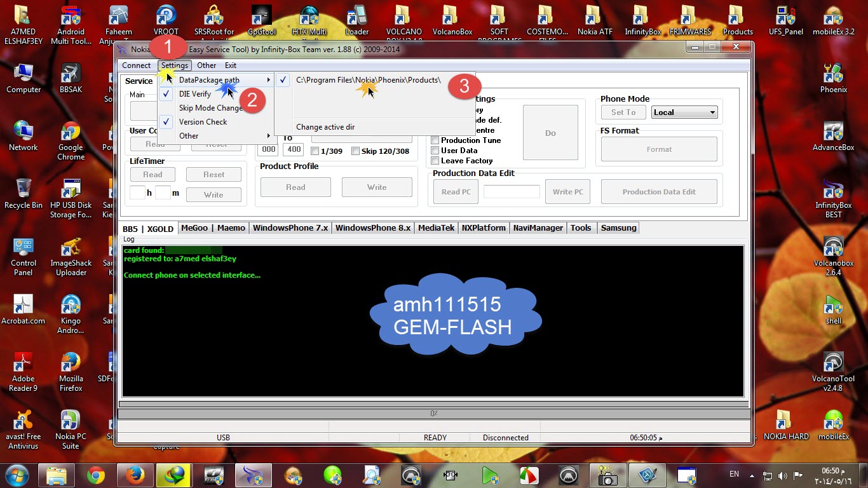Switch to the MediaTek tab
This screenshot has width=868, height=488.
point(436,228)
